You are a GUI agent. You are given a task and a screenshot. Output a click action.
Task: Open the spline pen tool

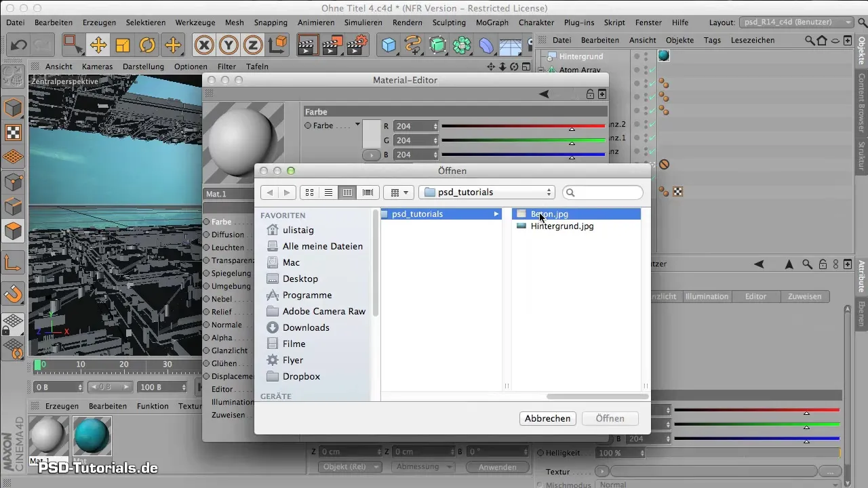click(413, 45)
